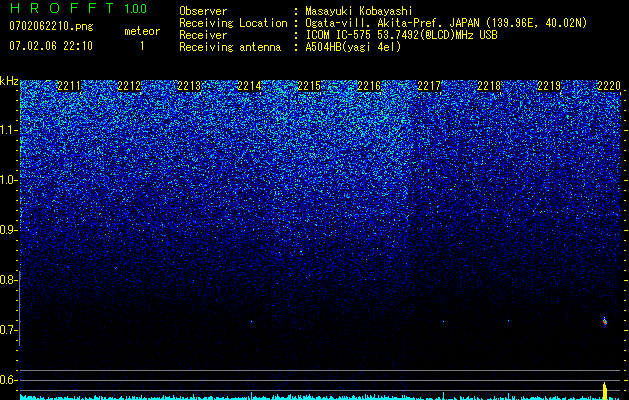
Task: Click the 0.8 kHz axis label
Action: (x=9, y=280)
